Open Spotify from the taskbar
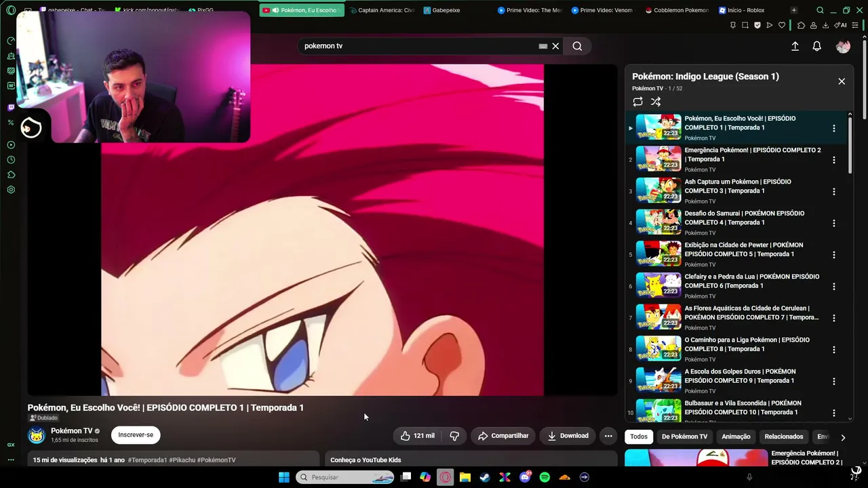 [545, 477]
